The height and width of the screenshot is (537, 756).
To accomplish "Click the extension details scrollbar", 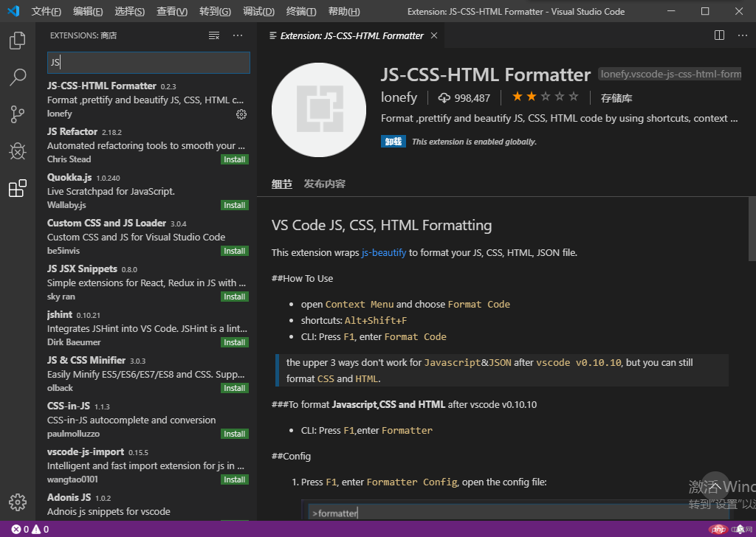I will click(752, 229).
